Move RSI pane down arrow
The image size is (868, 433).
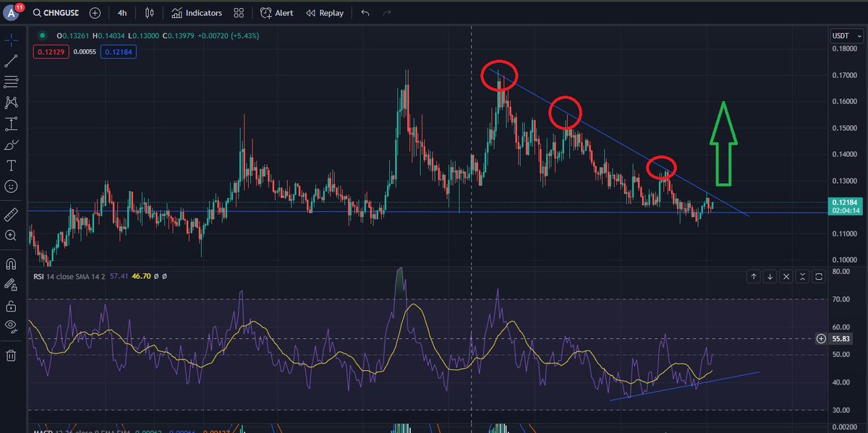[x=770, y=276]
